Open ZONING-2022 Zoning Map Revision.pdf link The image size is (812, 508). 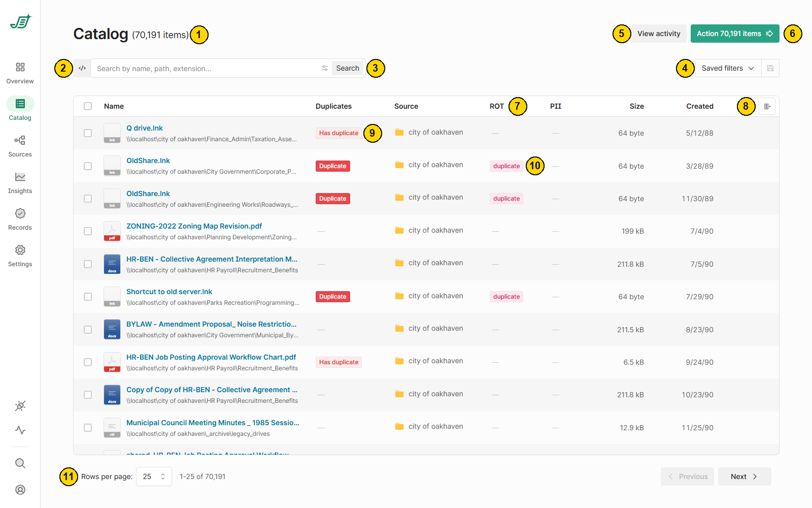point(194,226)
